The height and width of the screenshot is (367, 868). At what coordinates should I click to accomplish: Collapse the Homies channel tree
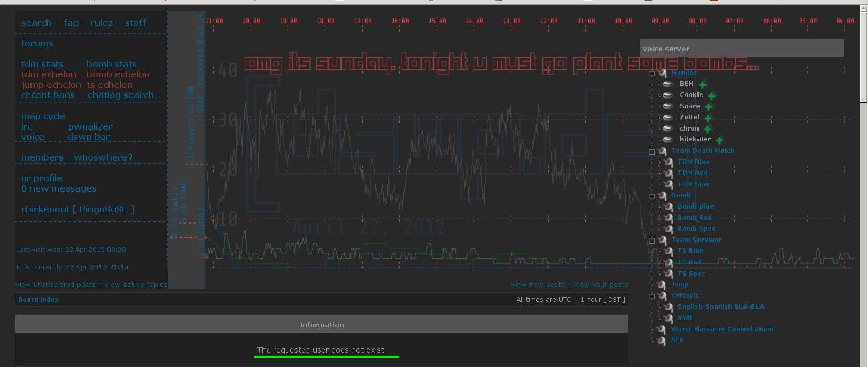coord(652,73)
